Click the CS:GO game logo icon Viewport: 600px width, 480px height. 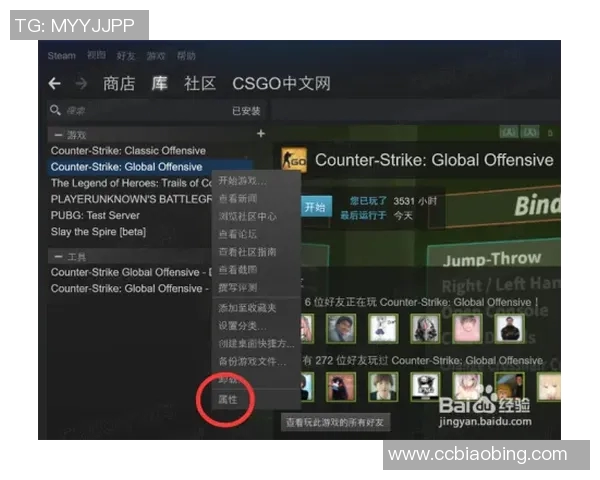tap(294, 159)
